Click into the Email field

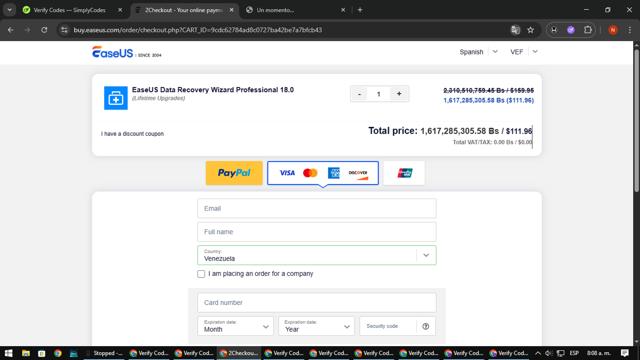point(317,209)
